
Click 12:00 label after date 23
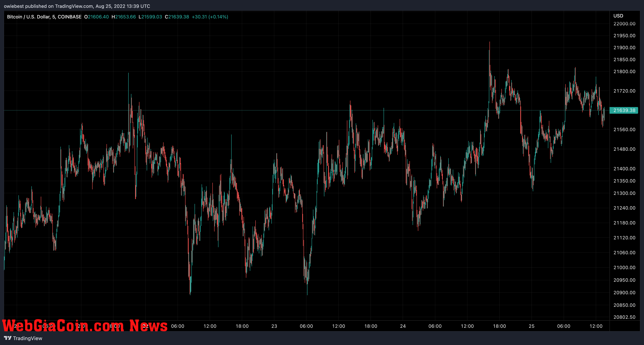(338, 326)
